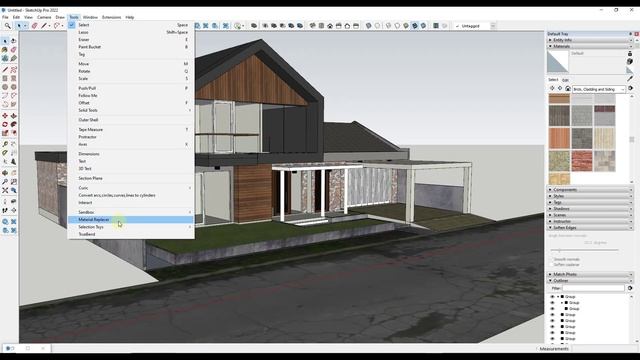Select the Zoom Extents tool in left toolbar
Viewport: 640px width, 360px height.
click(5, 191)
